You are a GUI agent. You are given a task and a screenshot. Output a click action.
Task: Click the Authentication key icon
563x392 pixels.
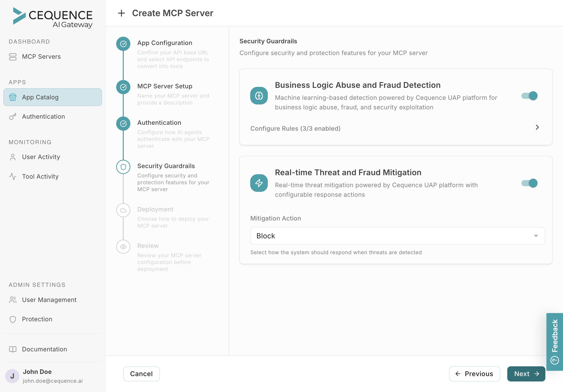click(x=13, y=116)
